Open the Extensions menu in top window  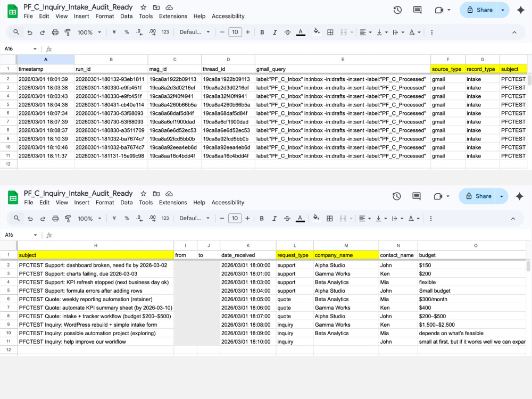(x=173, y=16)
